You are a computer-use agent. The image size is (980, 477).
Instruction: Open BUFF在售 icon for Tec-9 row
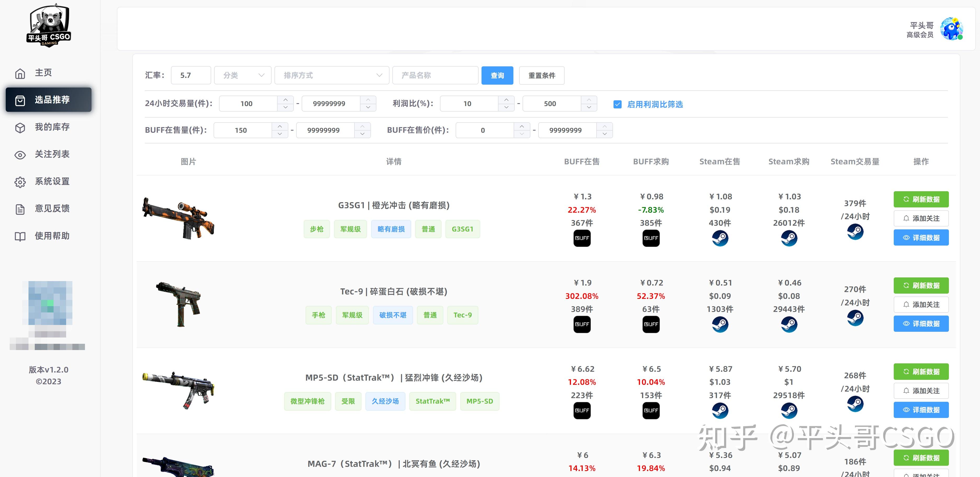[x=582, y=324]
